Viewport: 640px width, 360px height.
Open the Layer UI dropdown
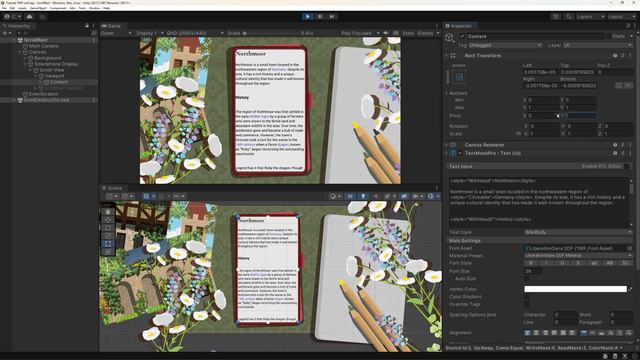coord(598,45)
